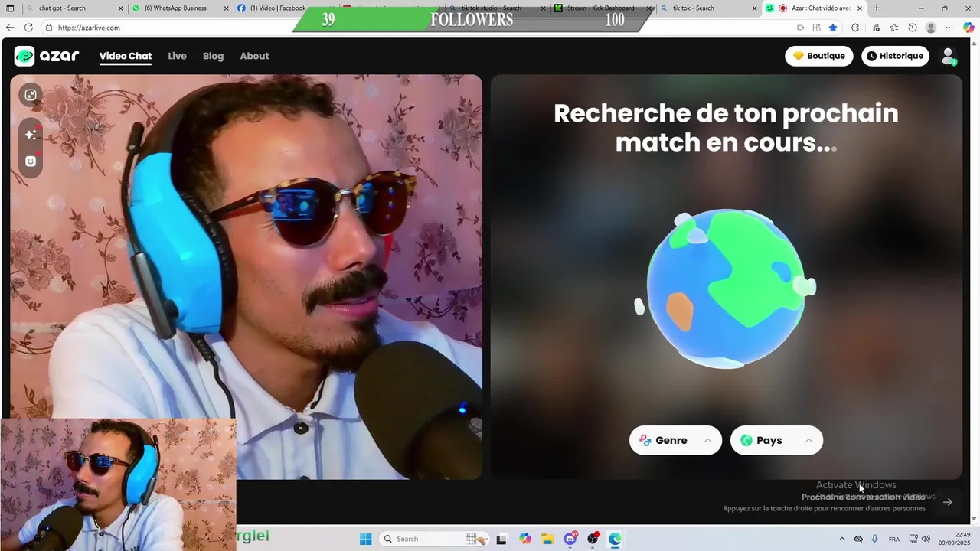This screenshot has height=551, width=980.
Task: Open the Windows Start menu
Action: click(x=365, y=539)
